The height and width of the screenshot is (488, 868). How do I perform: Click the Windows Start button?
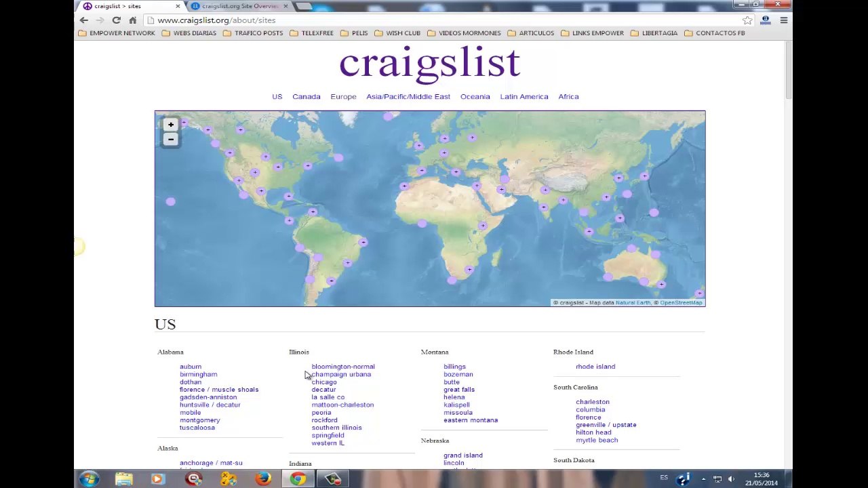[x=89, y=479]
